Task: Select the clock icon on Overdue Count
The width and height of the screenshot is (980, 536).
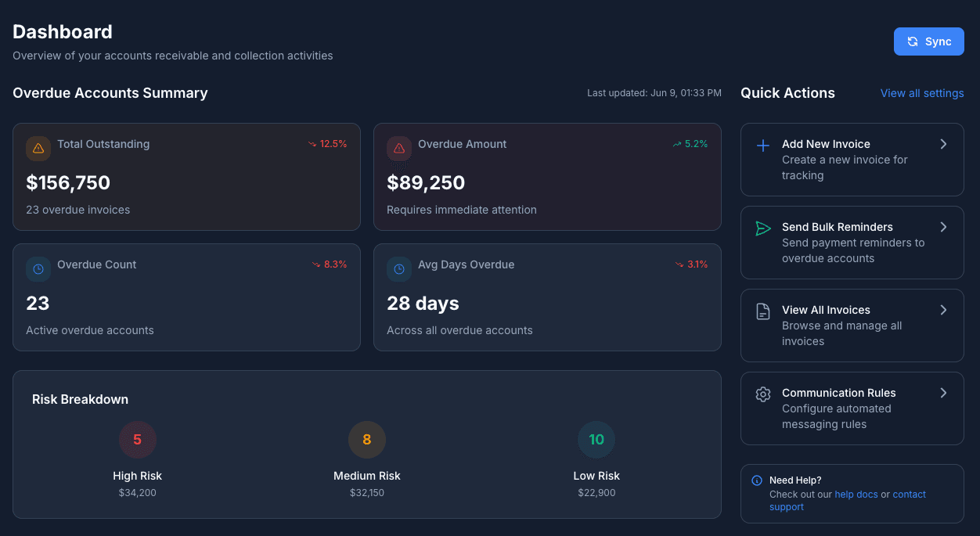Action: pos(38,268)
